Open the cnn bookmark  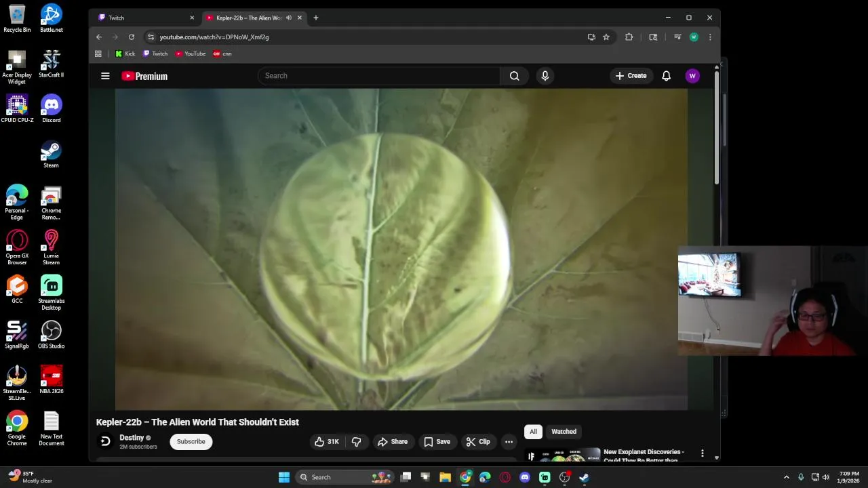pos(222,54)
